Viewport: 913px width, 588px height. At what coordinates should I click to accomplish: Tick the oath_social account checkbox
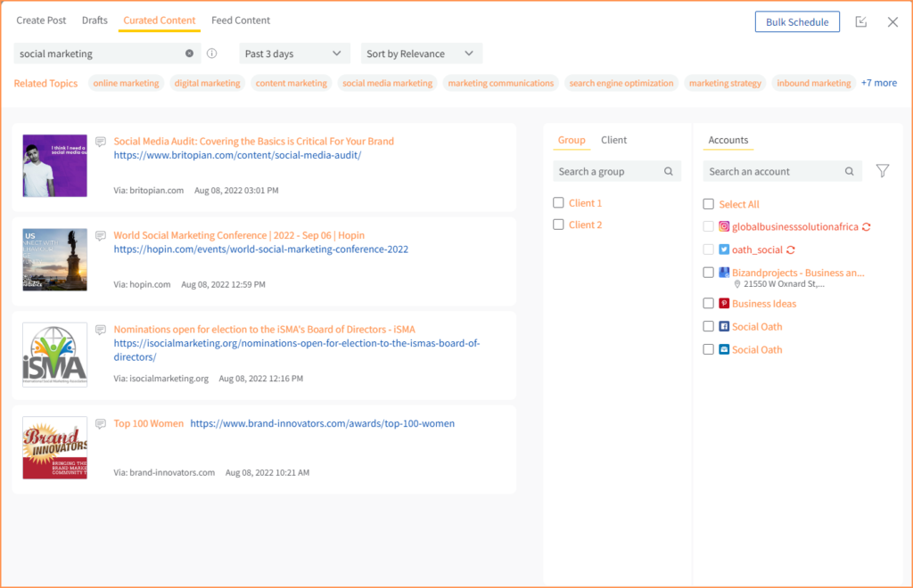(x=708, y=249)
